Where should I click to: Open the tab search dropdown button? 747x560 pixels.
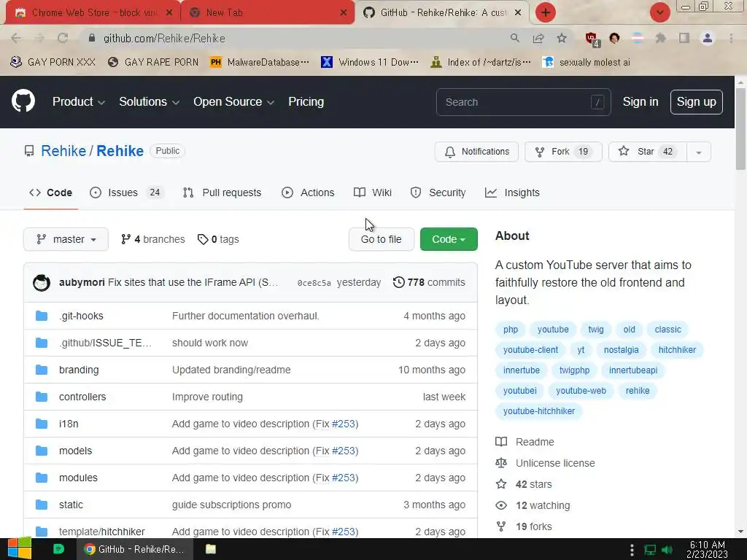(x=659, y=12)
